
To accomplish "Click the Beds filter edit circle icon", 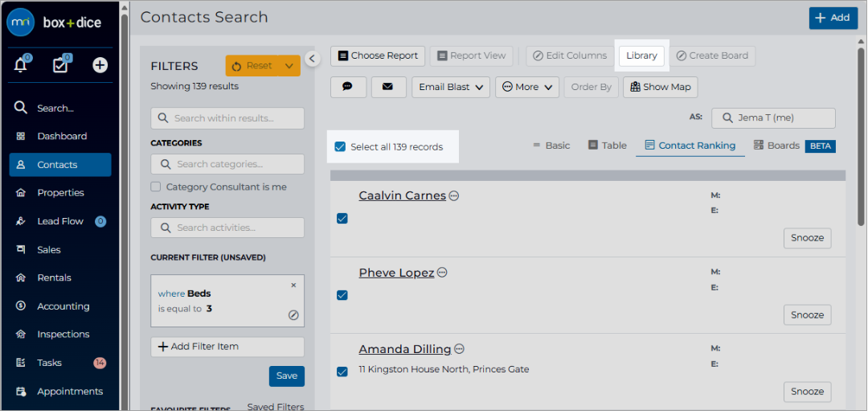I will [x=294, y=315].
